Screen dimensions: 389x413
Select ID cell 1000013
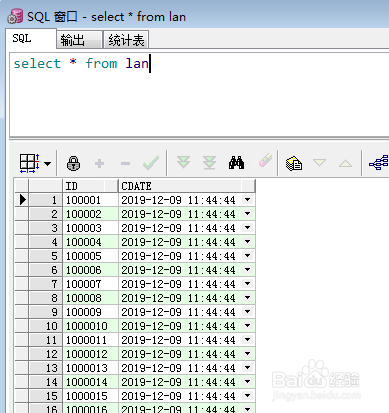click(x=90, y=368)
